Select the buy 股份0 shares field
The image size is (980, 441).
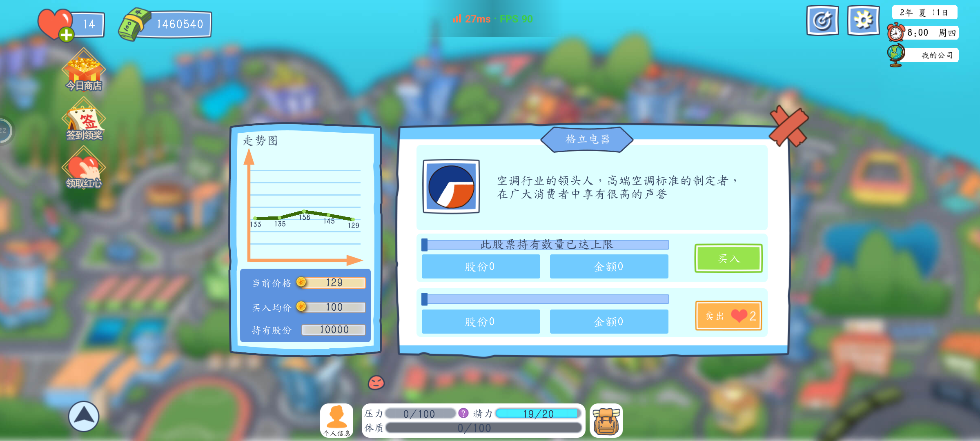tap(481, 267)
